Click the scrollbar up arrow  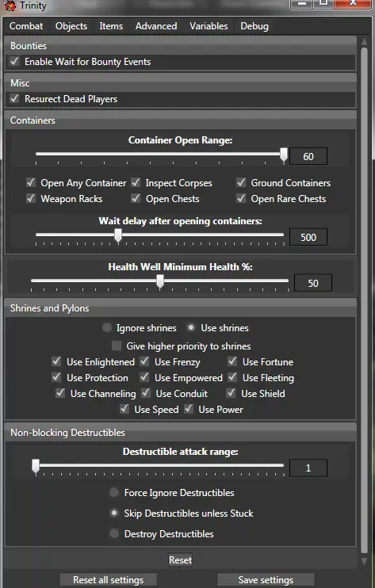point(364,41)
